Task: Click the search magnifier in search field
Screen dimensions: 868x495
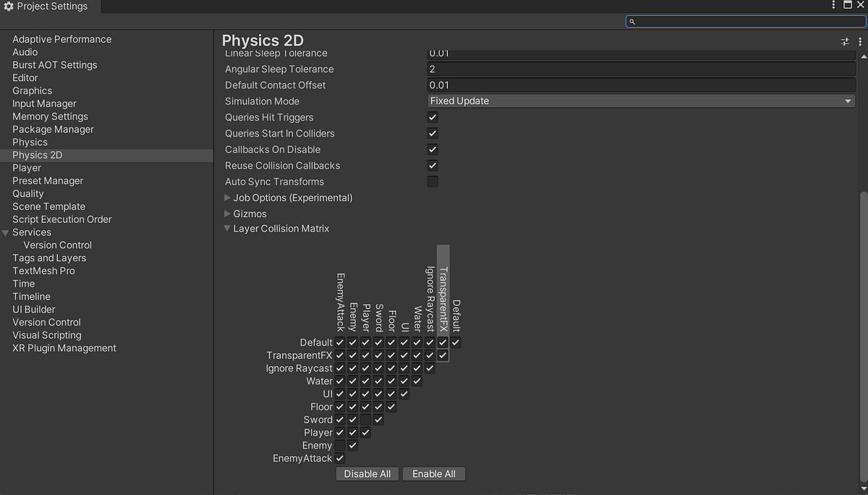Action: pyautogui.click(x=632, y=21)
